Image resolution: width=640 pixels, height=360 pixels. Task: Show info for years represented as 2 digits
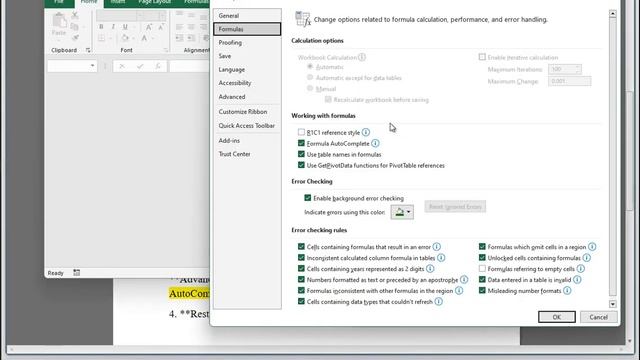coord(430,269)
